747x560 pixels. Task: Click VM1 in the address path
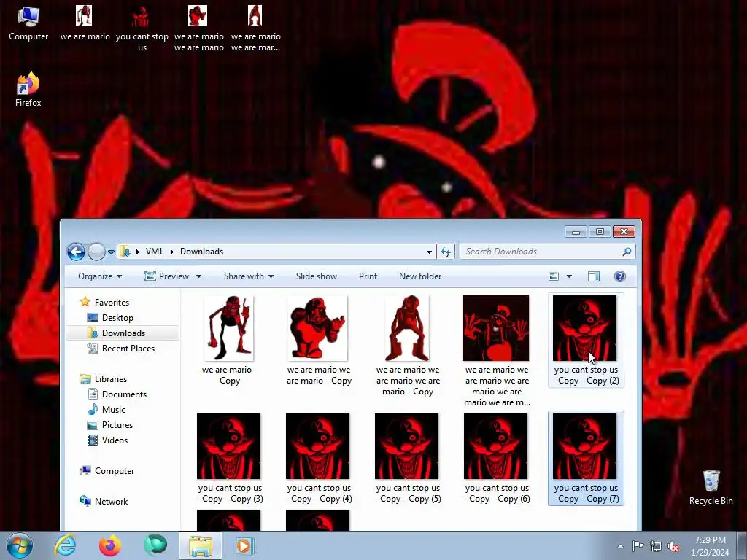tap(154, 252)
